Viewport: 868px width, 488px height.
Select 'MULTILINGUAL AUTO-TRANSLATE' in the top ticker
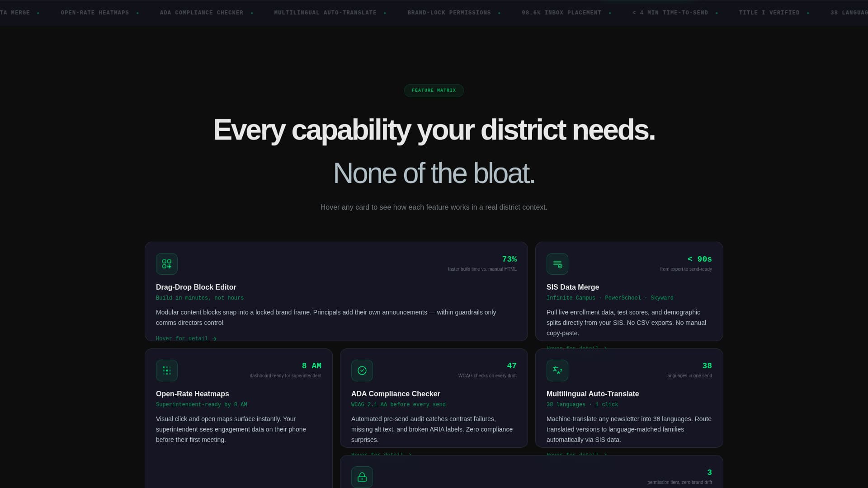coord(325,13)
